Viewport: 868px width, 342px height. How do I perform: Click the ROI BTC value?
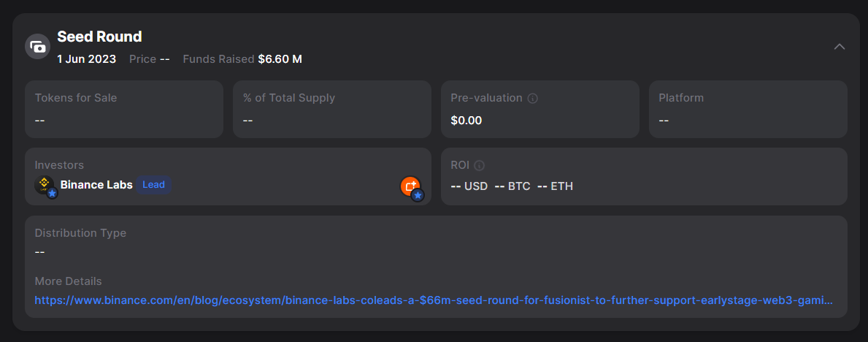(x=512, y=186)
